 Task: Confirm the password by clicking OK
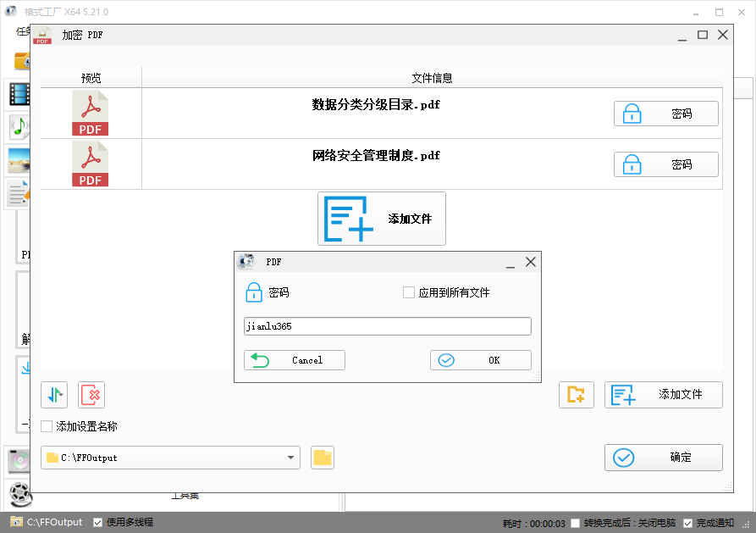point(480,359)
